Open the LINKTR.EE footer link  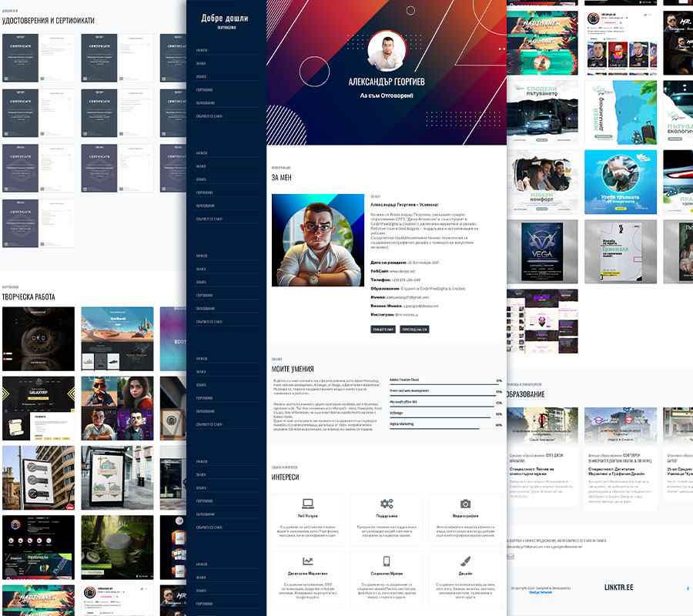tap(619, 588)
